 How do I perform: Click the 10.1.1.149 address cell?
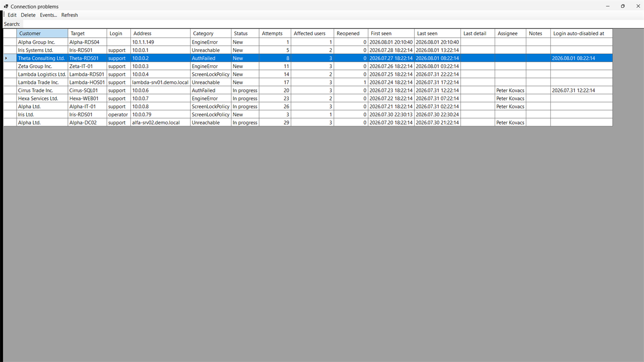tap(160, 42)
